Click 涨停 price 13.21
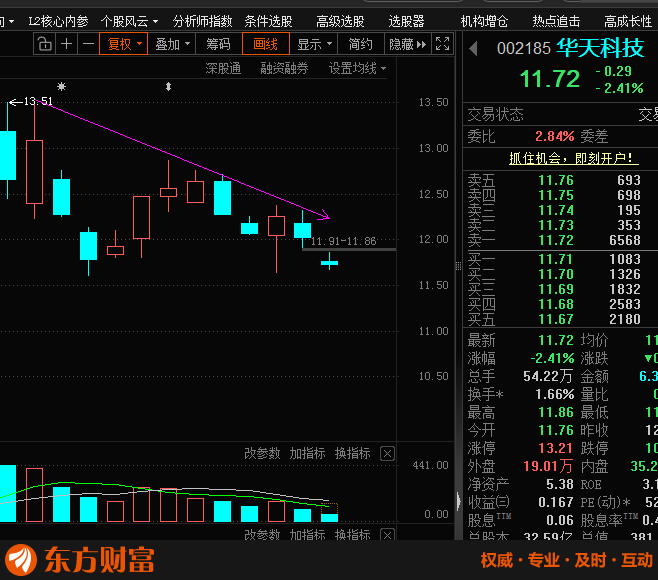 556,448
